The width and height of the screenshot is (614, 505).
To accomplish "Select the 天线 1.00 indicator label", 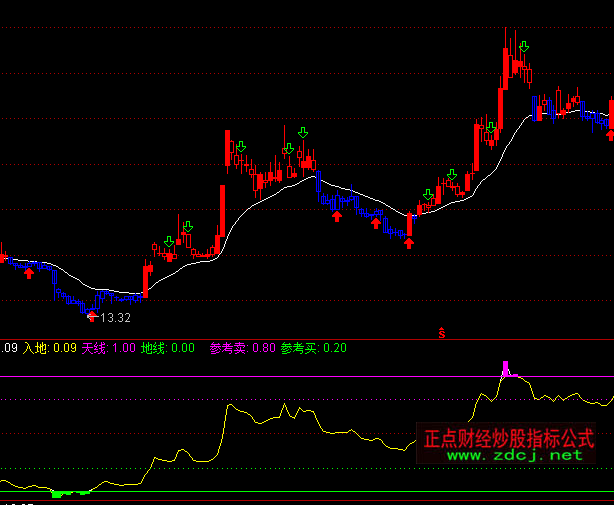I will pos(108,348).
